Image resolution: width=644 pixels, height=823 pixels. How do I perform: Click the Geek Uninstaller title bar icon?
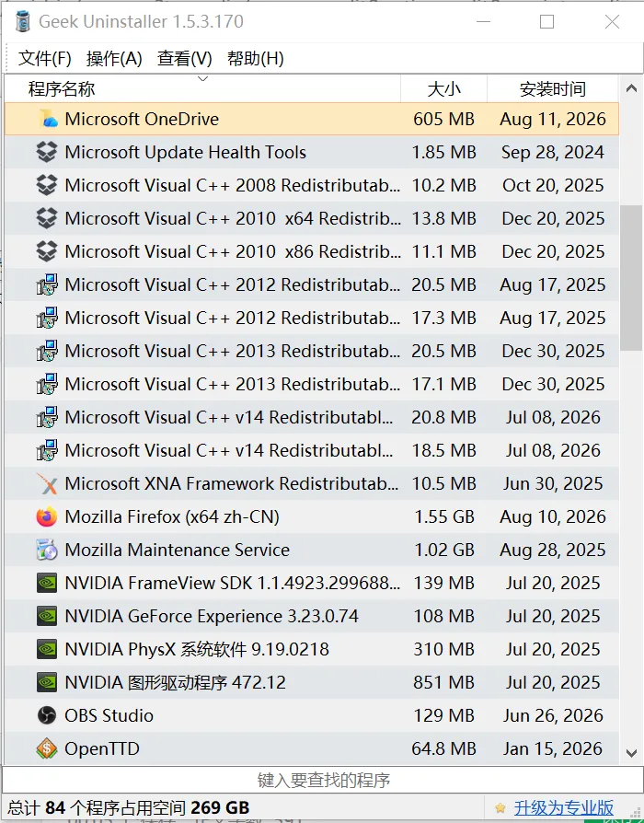tap(23, 22)
